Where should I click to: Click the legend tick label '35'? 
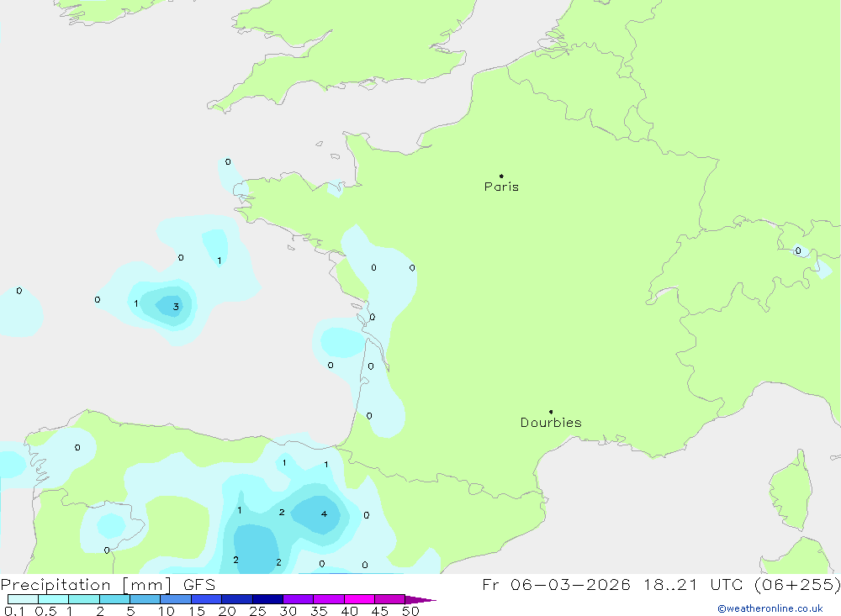coord(319,611)
